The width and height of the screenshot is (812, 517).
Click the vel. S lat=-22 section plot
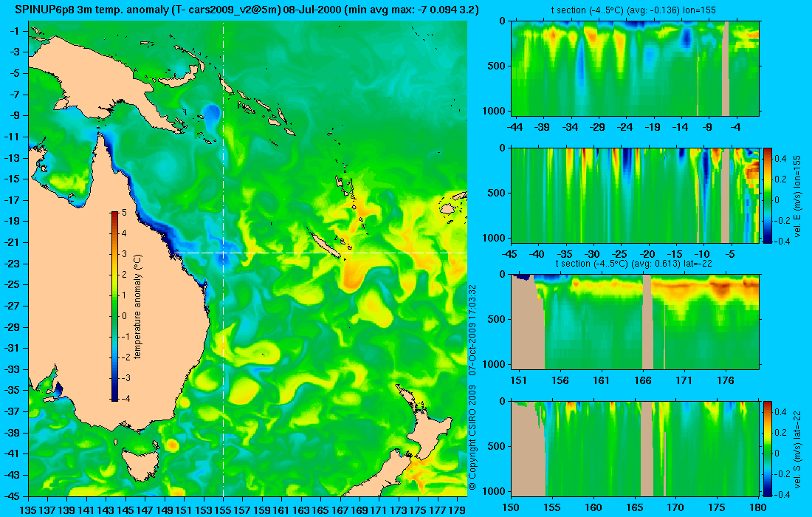635,448
